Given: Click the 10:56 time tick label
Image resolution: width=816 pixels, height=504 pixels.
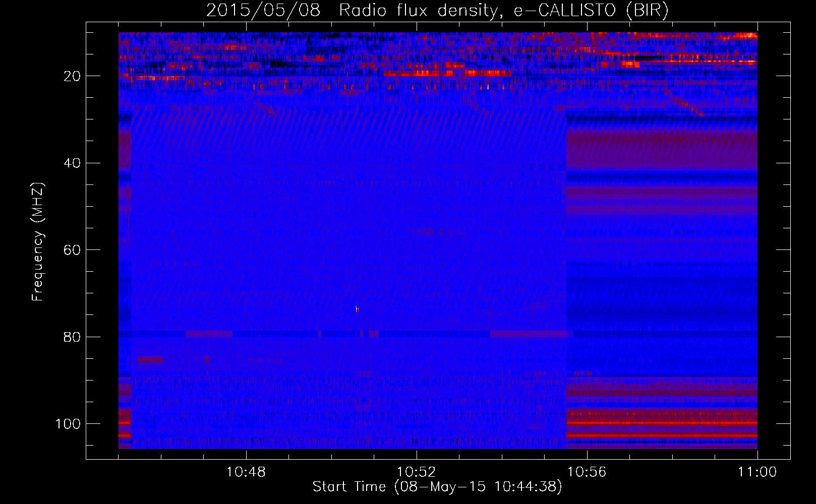Looking at the screenshot, I should 587,472.
